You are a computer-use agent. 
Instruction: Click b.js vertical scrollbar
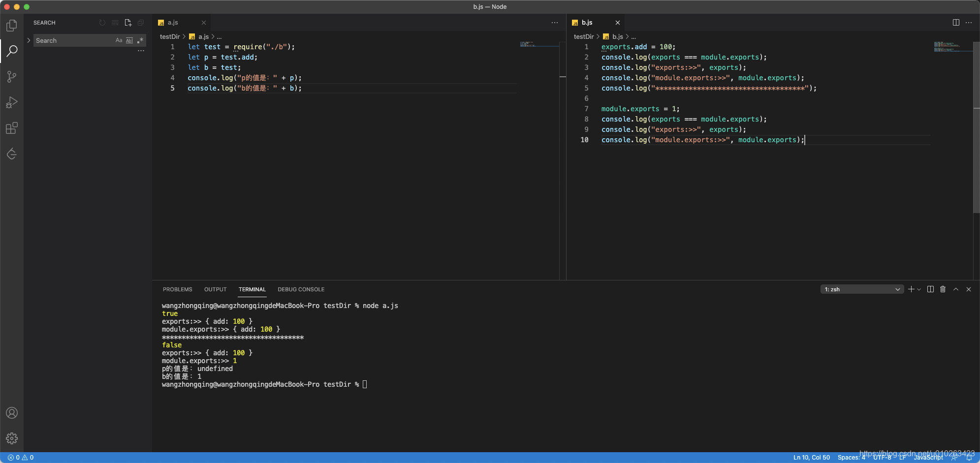point(977,128)
